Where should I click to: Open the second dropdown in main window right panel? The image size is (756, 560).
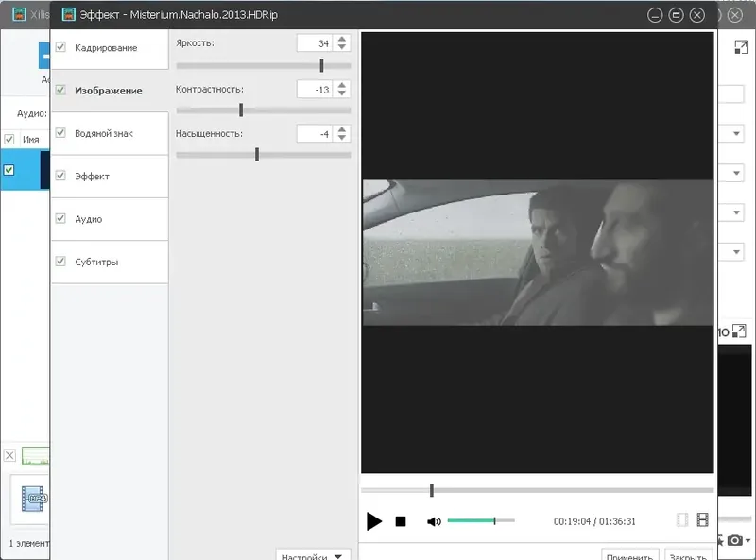click(736, 173)
